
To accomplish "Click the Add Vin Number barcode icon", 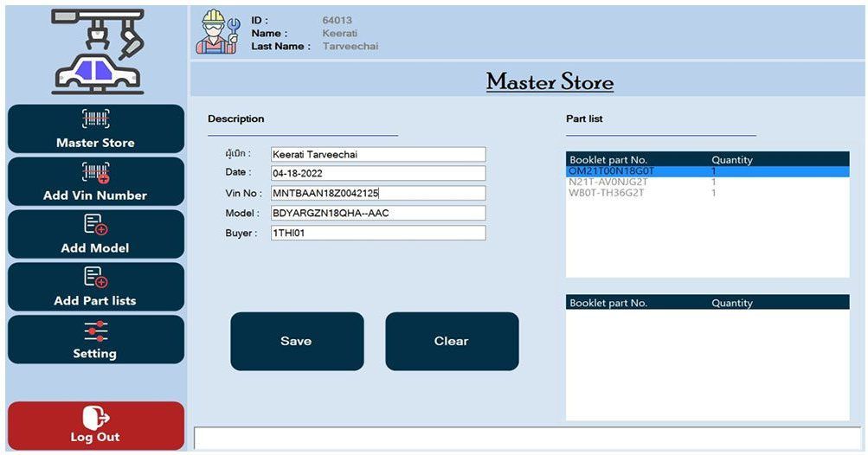I will 96,172.
